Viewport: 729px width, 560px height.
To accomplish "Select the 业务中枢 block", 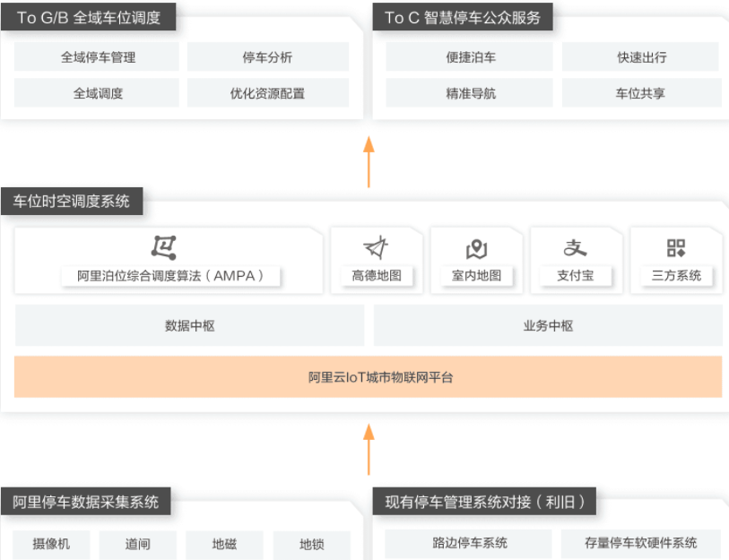I will [548, 325].
